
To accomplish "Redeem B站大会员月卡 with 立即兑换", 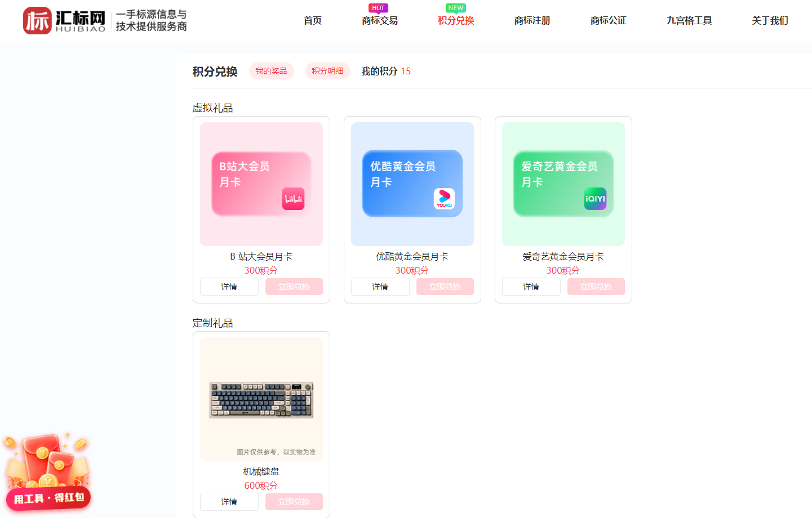I will pos(294,287).
